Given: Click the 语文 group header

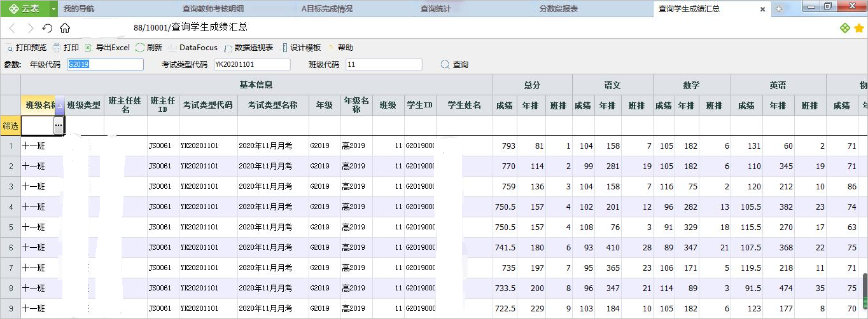Looking at the screenshot, I should point(613,85).
